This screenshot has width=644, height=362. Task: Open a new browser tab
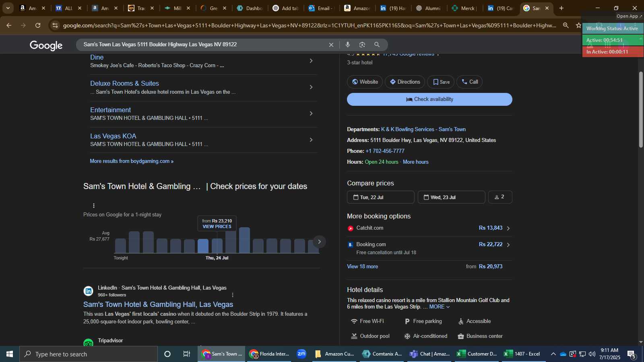click(561, 8)
